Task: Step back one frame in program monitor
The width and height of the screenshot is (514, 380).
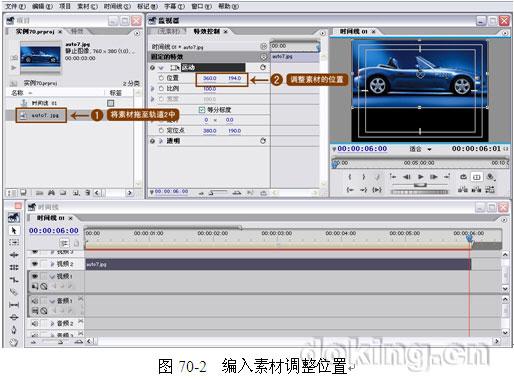Action: click(x=407, y=177)
